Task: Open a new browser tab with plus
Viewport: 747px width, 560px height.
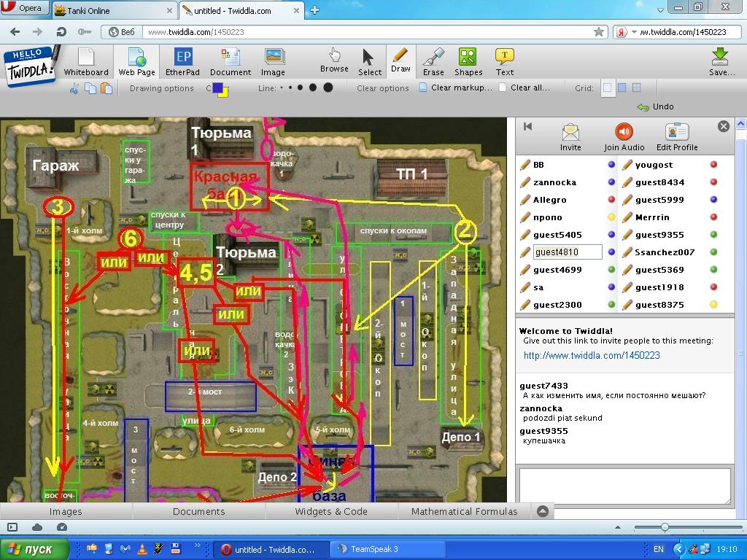Action: click(314, 10)
